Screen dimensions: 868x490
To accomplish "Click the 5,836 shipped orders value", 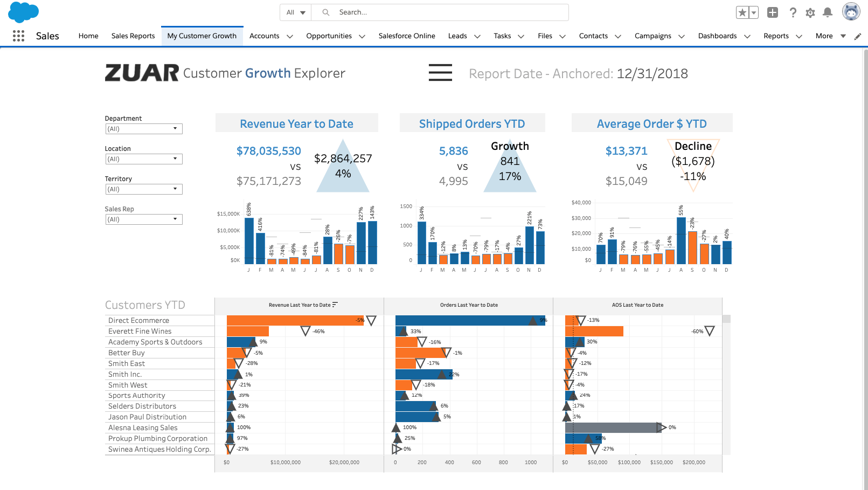I will (x=454, y=151).
